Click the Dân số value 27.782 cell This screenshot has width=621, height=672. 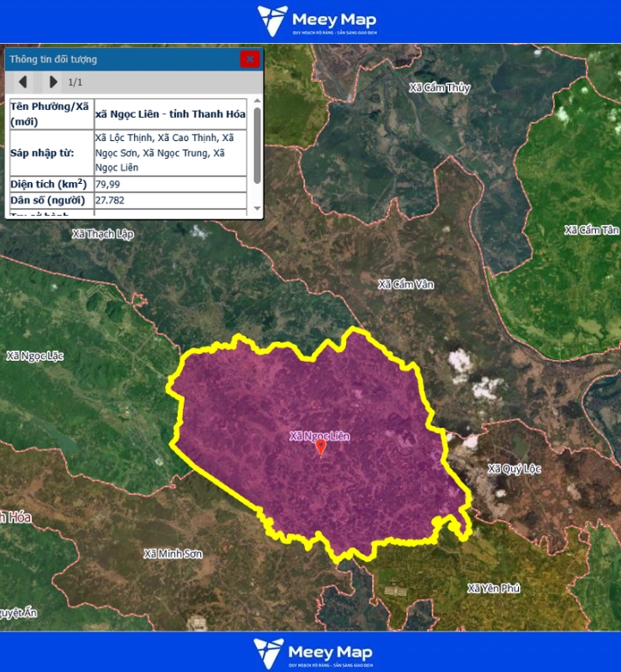pyautogui.click(x=170, y=200)
